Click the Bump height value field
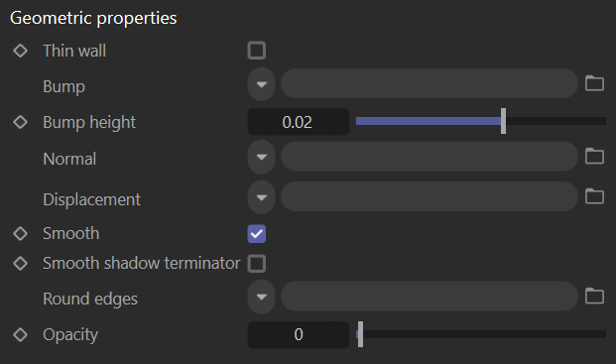This screenshot has height=364, width=616. pos(299,122)
